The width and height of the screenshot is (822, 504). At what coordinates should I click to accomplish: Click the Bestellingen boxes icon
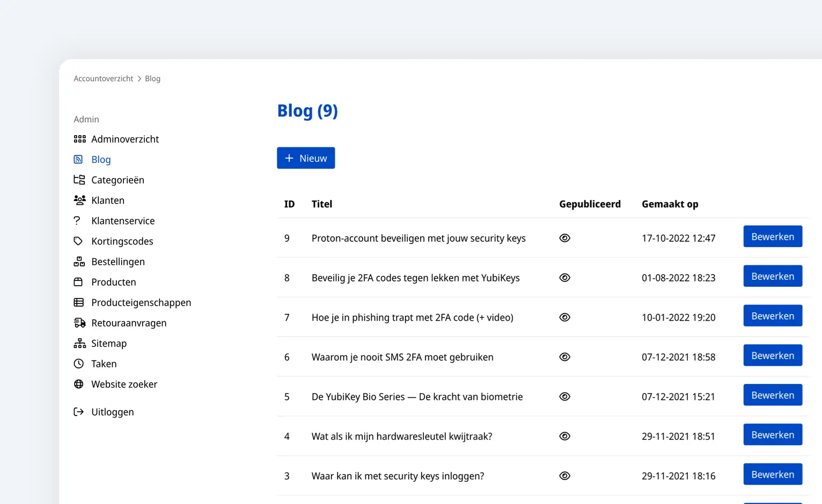pos(79,262)
